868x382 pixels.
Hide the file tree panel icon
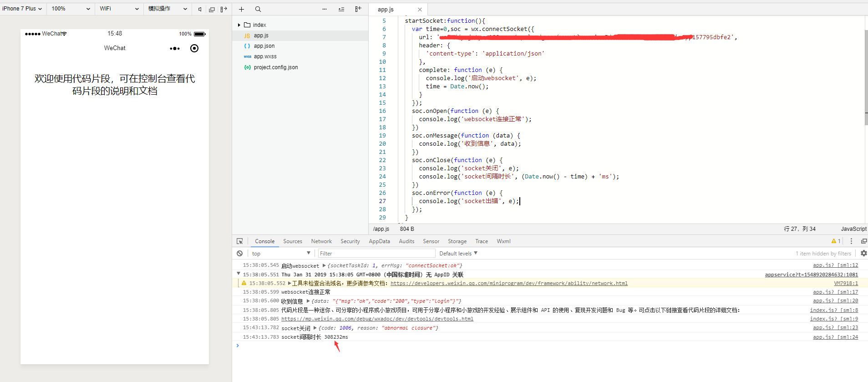(x=358, y=9)
